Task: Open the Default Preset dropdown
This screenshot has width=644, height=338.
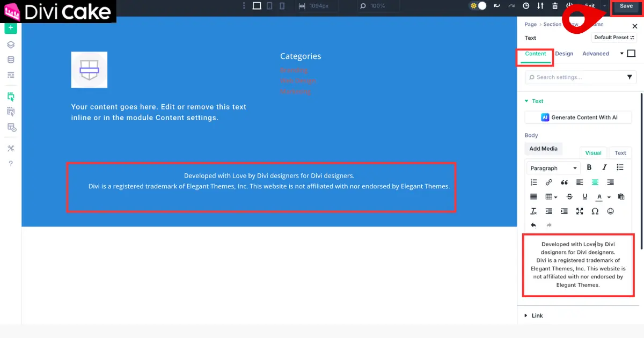Action: pos(614,38)
